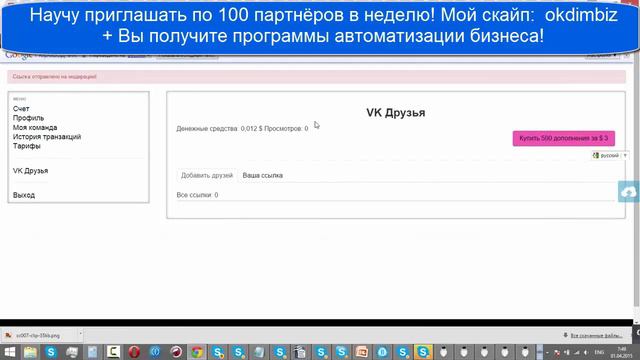Switch to the Ваша ссылка tab
This screenshot has height=360, width=640.
(x=262, y=176)
